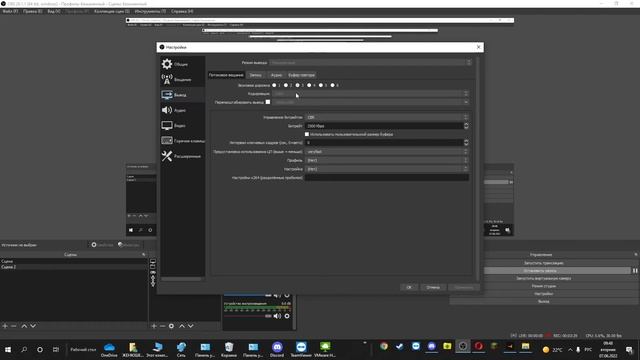640x360 pixels.
Task: Move the source down with the arrow icon
Action: pos(191,326)
